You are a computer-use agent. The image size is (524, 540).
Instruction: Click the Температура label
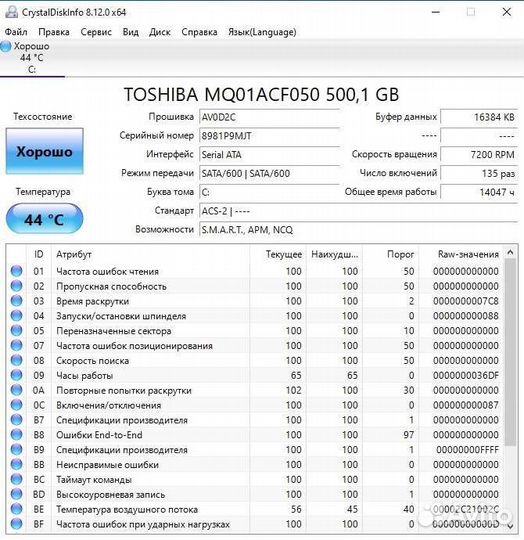[x=43, y=192]
